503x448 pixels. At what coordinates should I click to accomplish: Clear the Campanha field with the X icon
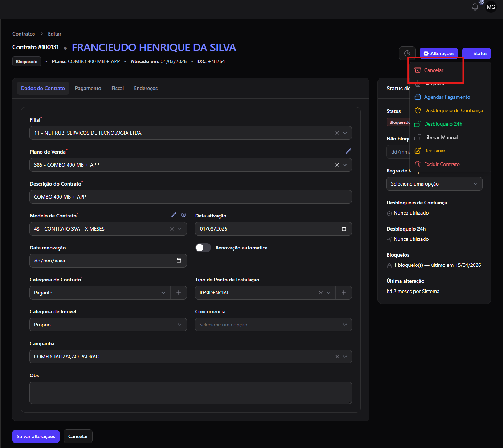click(337, 357)
